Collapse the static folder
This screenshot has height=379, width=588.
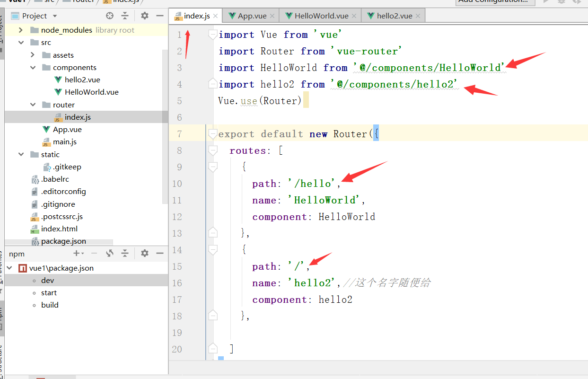point(20,154)
